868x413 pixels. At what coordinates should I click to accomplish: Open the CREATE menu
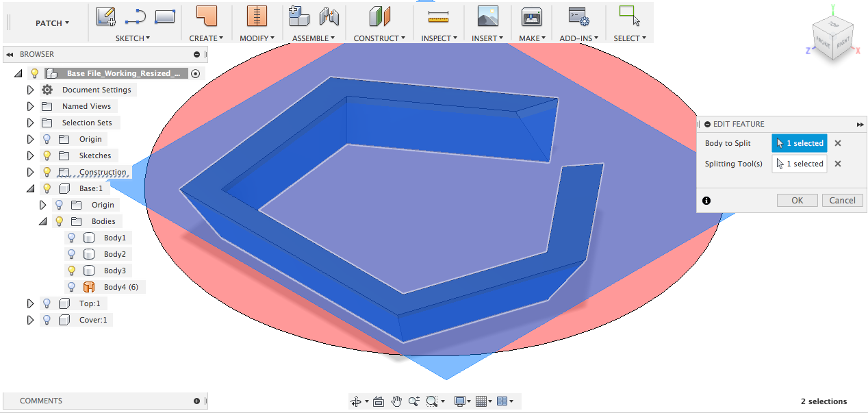pos(206,38)
